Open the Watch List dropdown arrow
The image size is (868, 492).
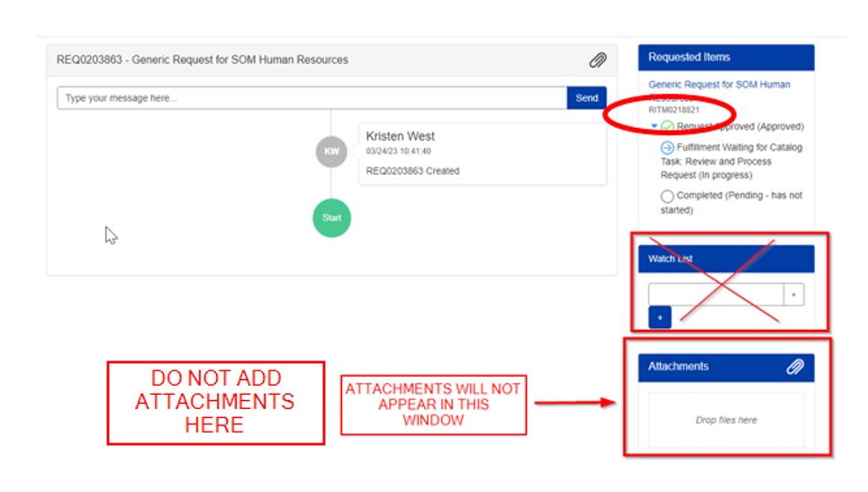794,295
